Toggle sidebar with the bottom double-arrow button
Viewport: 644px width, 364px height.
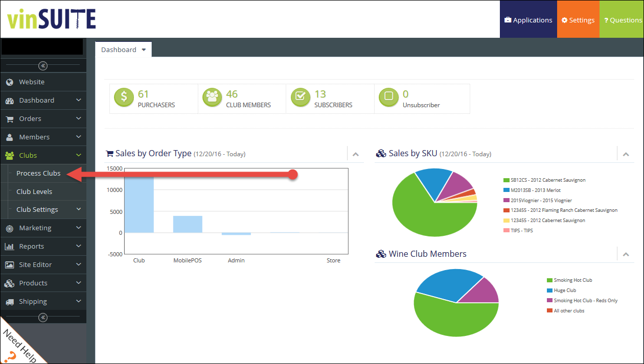(x=43, y=318)
